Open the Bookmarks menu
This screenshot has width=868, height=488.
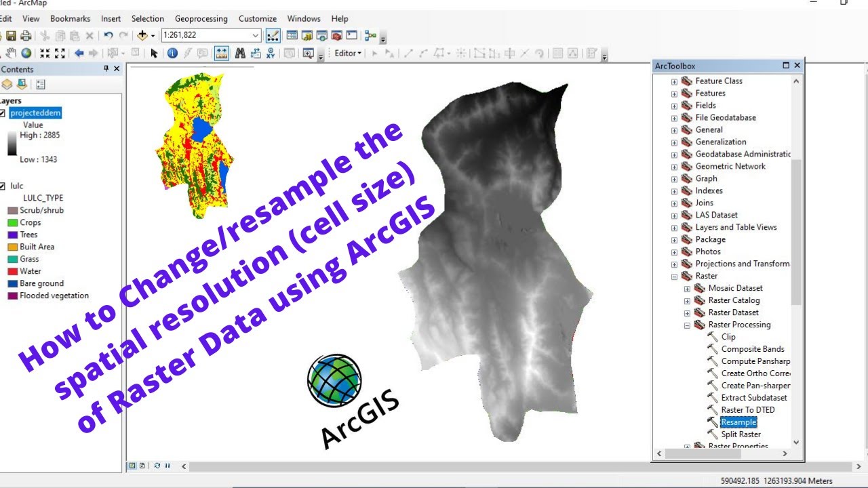[x=70, y=18]
